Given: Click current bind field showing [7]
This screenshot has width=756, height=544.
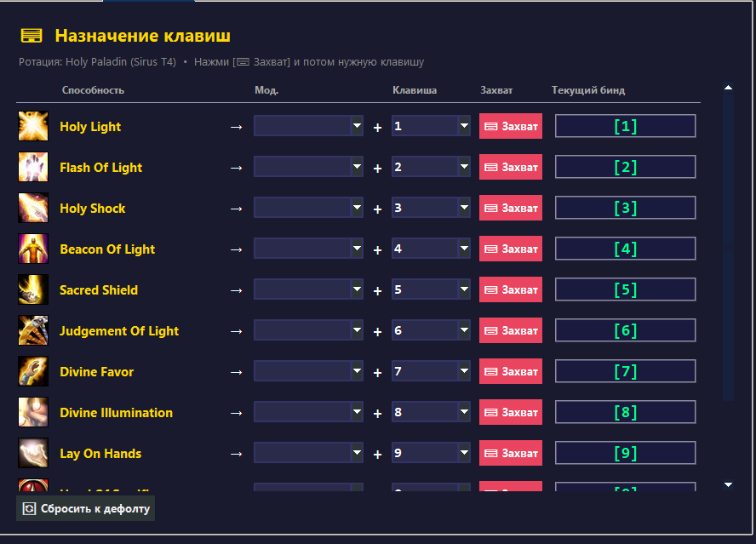Looking at the screenshot, I should [x=626, y=371].
